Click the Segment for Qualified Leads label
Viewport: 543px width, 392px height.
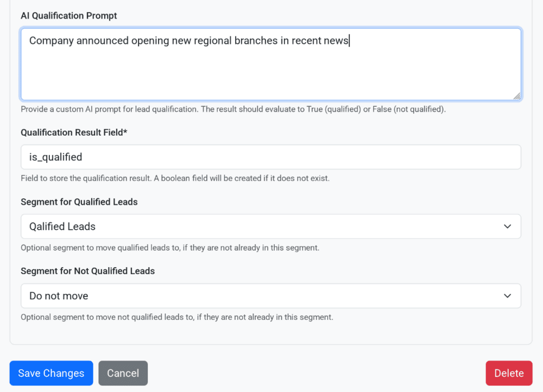click(x=79, y=201)
